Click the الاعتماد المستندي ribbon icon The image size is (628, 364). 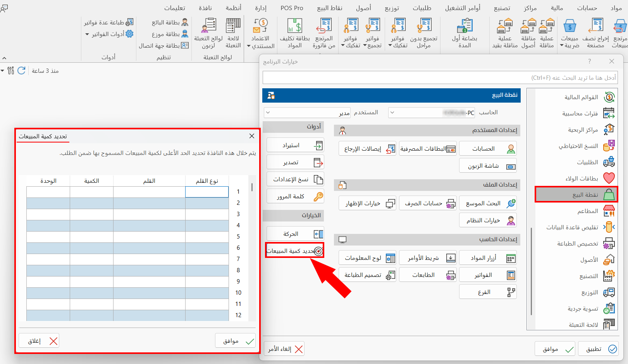pos(261,33)
